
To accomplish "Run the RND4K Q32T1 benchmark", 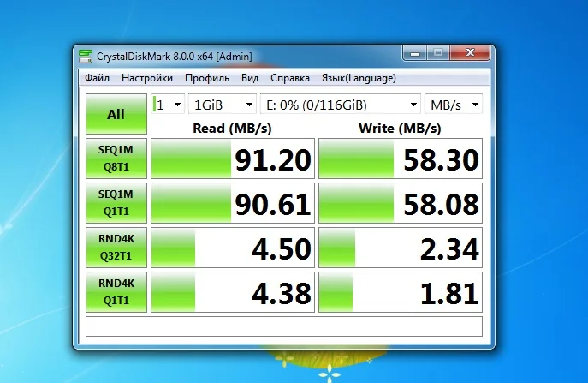I will point(116,248).
